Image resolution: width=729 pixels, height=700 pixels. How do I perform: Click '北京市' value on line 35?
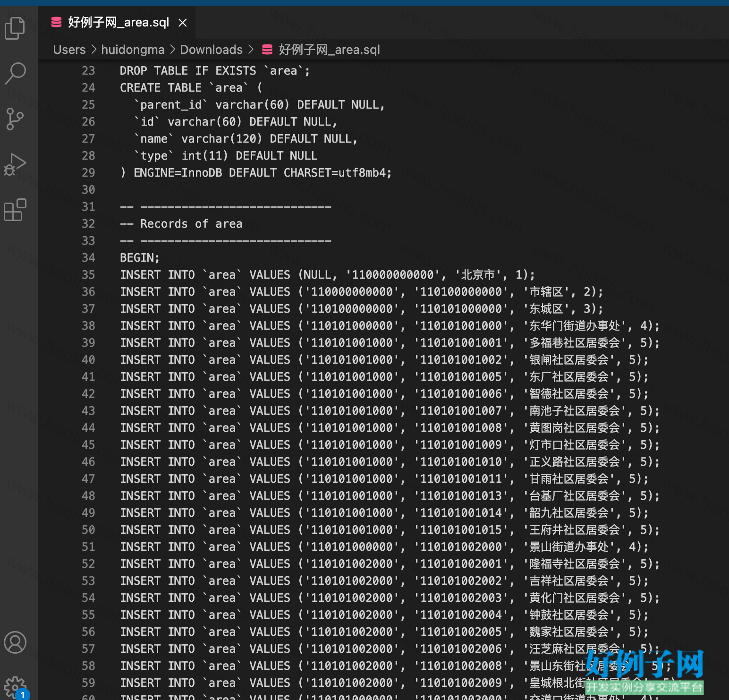tap(478, 275)
